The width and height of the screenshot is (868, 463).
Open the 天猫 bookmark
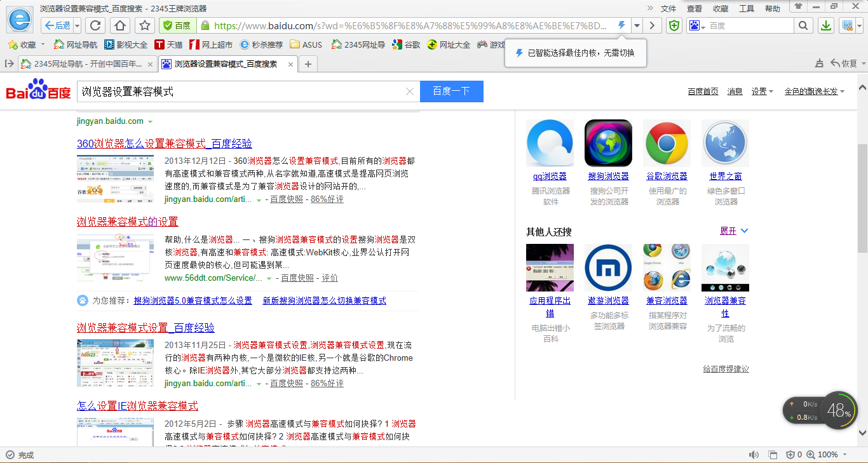pos(168,44)
